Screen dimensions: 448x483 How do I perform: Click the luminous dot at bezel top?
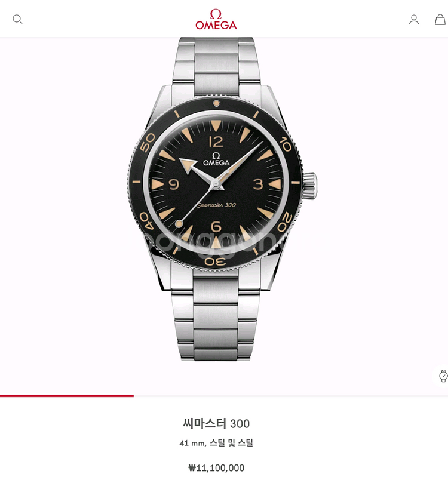point(216,103)
